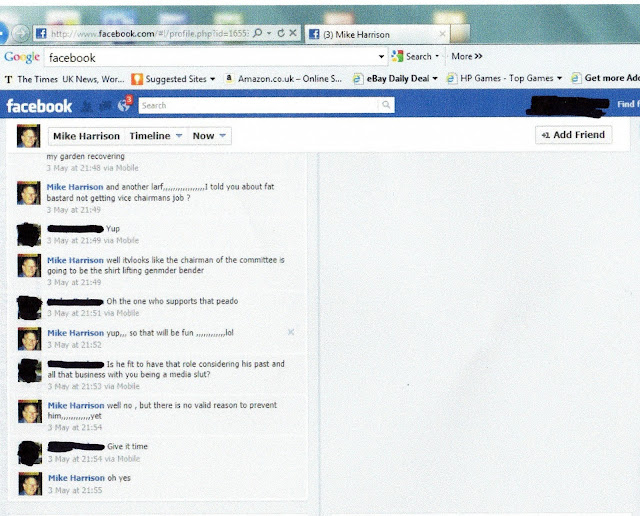The height and width of the screenshot is (516, 640).
Task: Click More on the Google toolbar
Action: (467, 56)
